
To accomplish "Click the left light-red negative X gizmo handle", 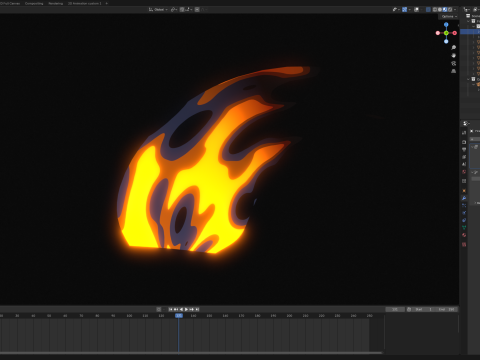I will point(438,33).
